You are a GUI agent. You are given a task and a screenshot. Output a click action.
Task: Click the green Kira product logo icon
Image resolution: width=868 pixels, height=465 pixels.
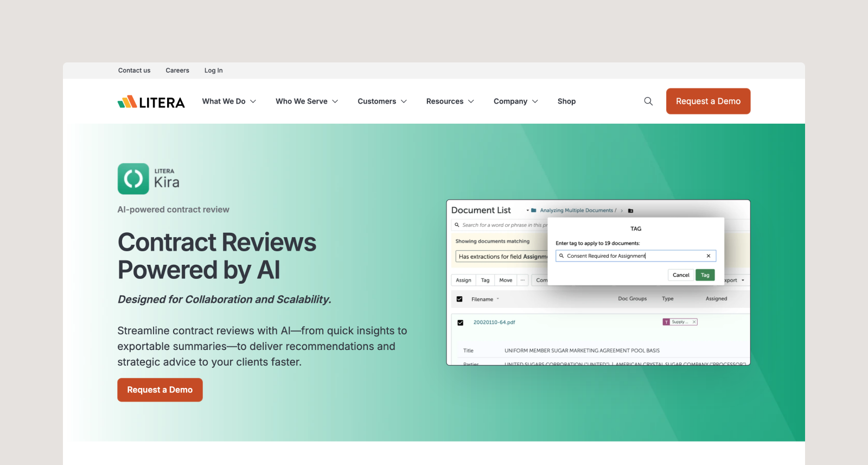point(133,179)
